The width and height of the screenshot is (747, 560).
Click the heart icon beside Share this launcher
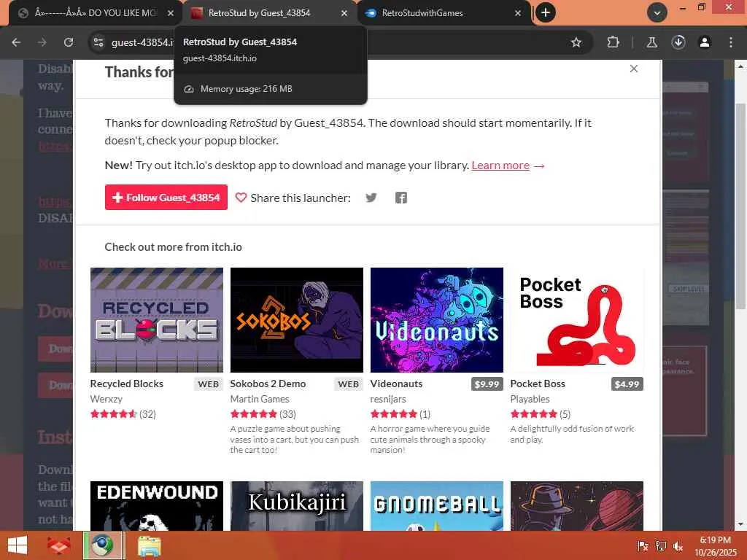pyautogui.click(x=241, y=198)
